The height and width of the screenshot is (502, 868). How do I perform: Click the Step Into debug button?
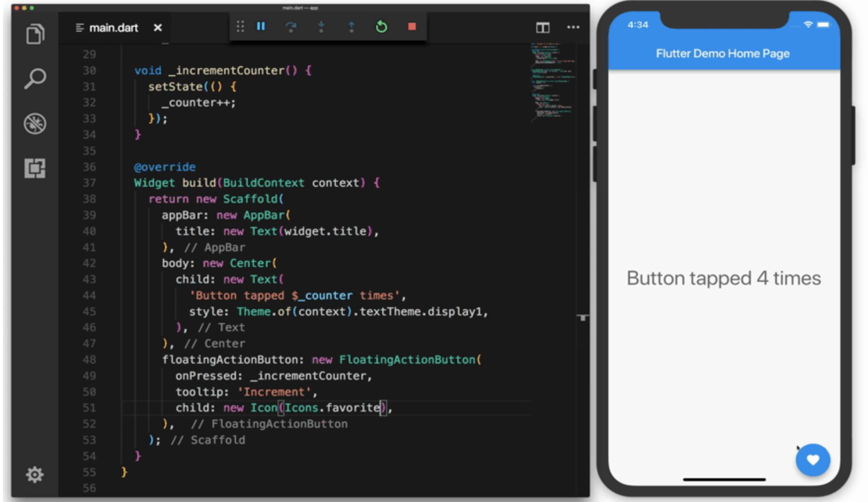point(321,27)
